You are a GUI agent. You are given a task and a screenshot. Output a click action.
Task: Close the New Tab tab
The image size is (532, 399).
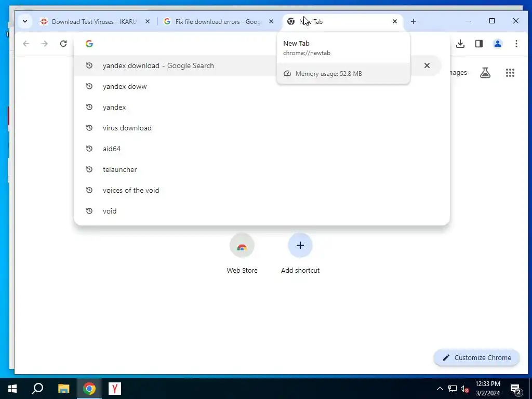[x=395, y=21]
